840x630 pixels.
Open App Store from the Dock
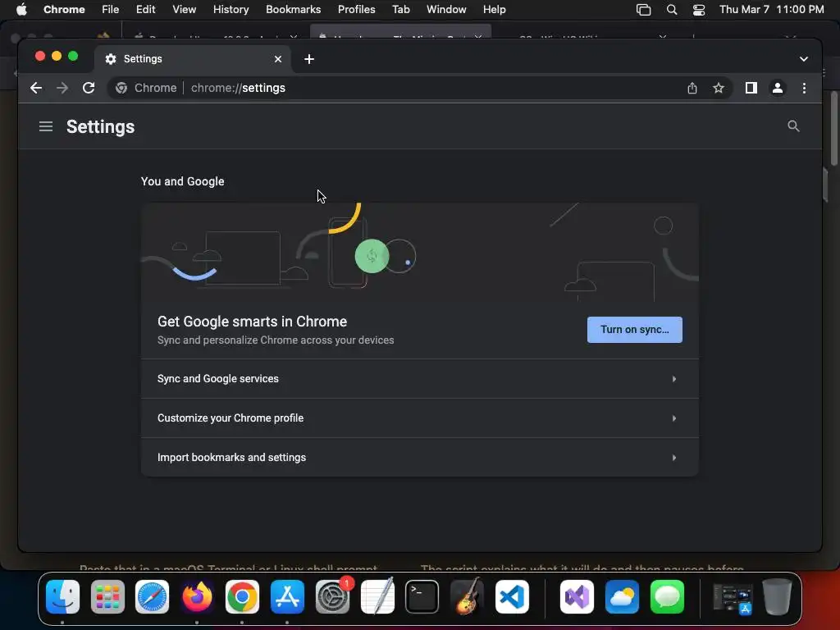pyautogui.click(x=287, y=597)
